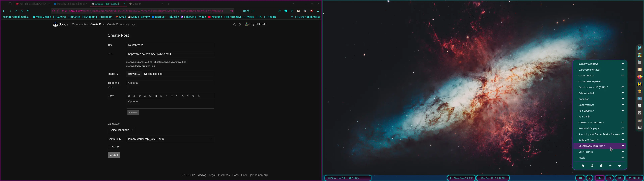Insert a quote in the post body
644x181 pixels.
pyautogui.click(x=167, y=96)
